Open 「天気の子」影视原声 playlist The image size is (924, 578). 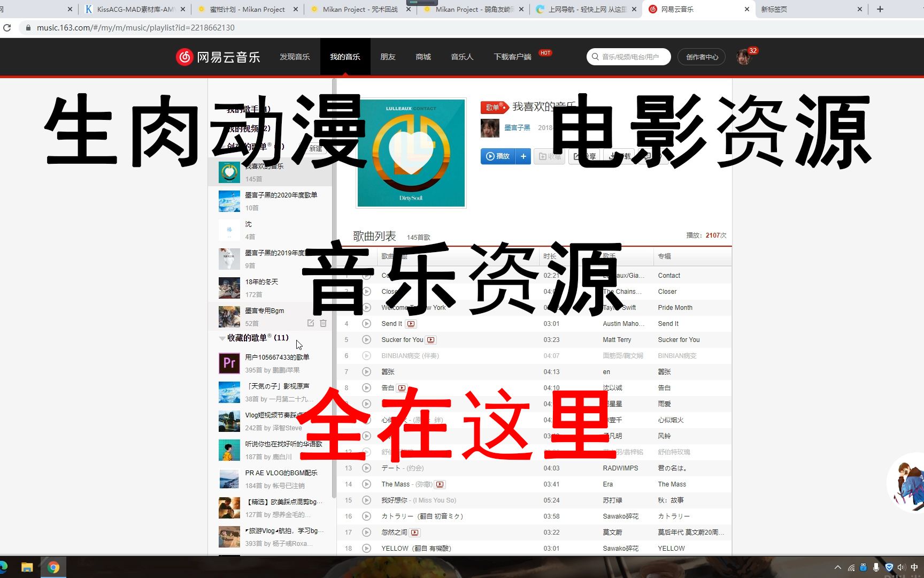(270, 392)
